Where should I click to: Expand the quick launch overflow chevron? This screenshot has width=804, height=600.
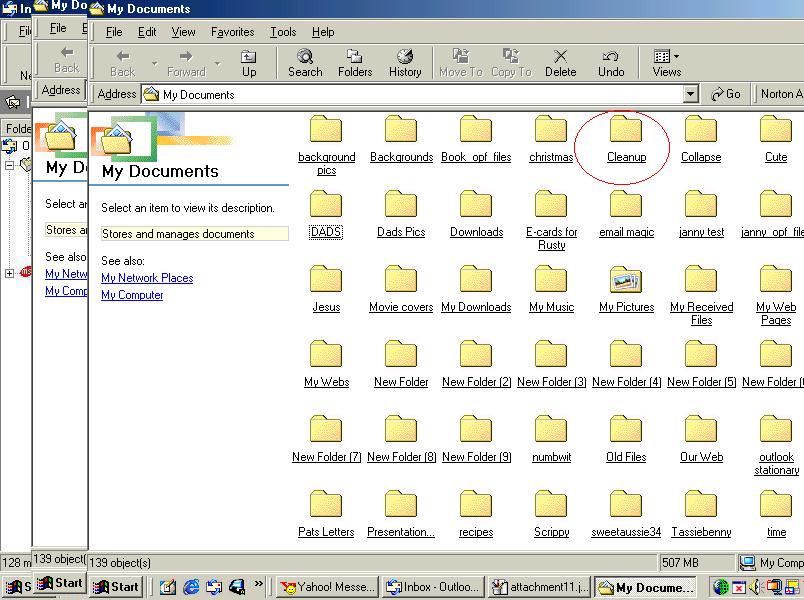260,585
